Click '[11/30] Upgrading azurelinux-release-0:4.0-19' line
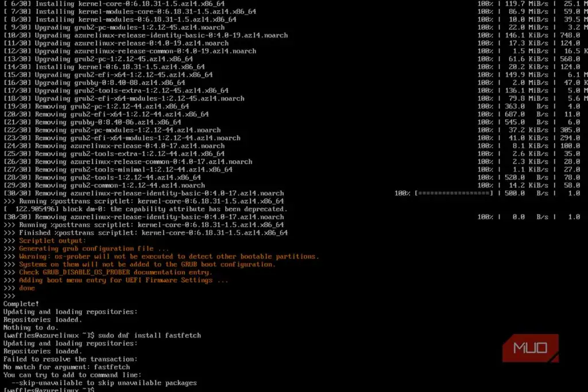 click(116, 43)
